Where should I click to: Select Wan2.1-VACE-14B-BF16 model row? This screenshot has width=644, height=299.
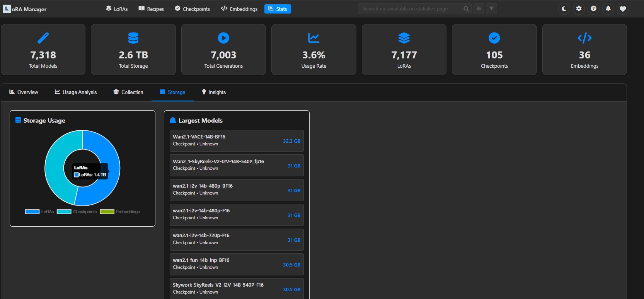(x=237, y=141)
